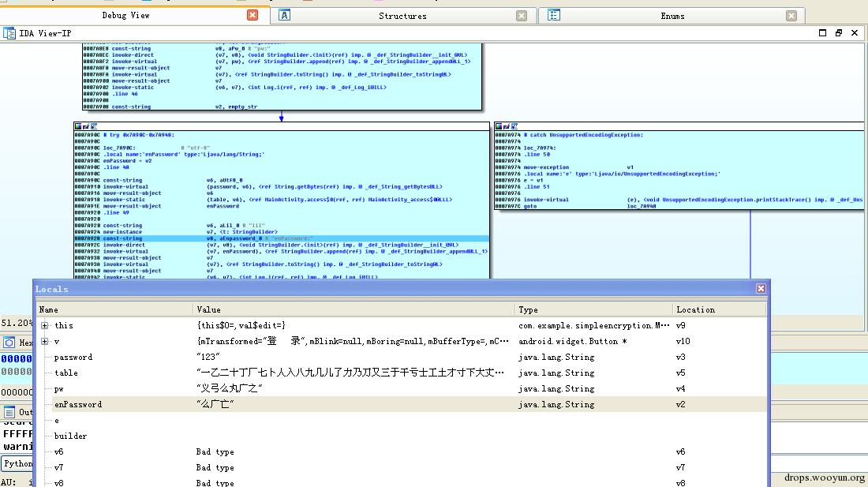The image size is (868, 487).
Task: Switch to the Enums tab
Action: 672,16
